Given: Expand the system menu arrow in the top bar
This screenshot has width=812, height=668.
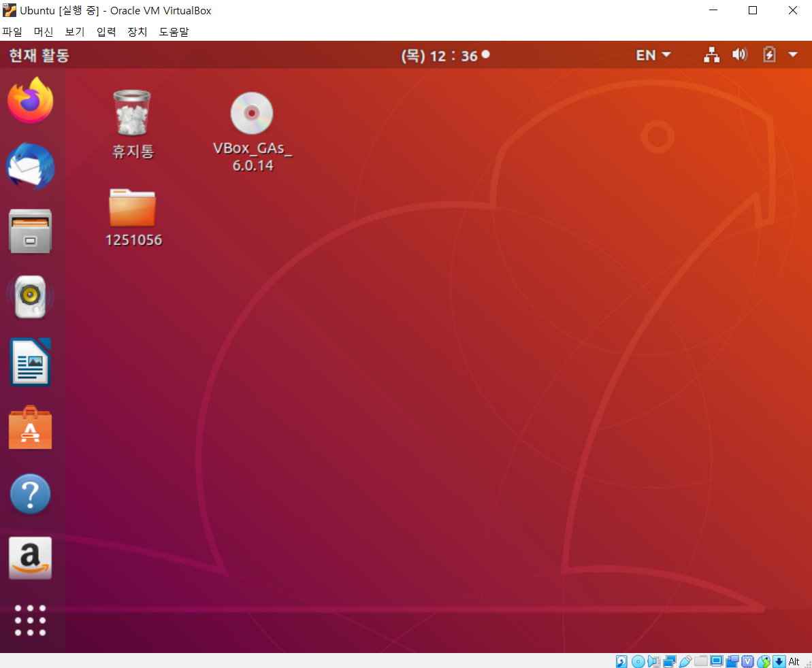Looking at the screenshot, I should point(793,54).
